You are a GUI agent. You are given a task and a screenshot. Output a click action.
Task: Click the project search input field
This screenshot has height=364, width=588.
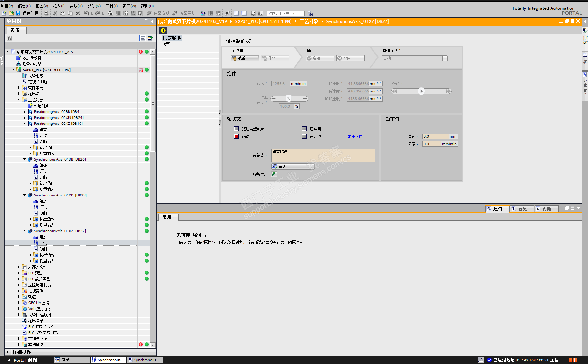pyautogui.click(x=286, y=14)
